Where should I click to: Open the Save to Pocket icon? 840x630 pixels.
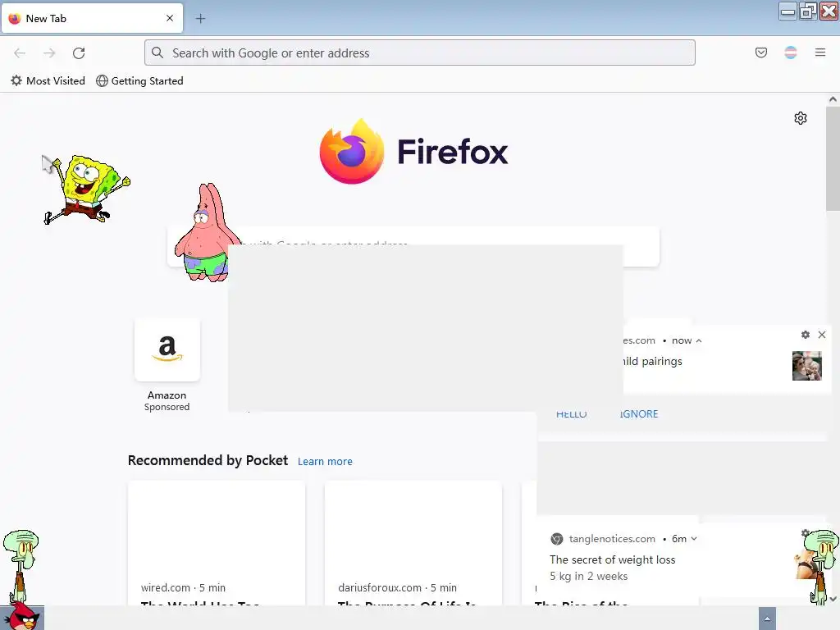(x=760, y=52)
